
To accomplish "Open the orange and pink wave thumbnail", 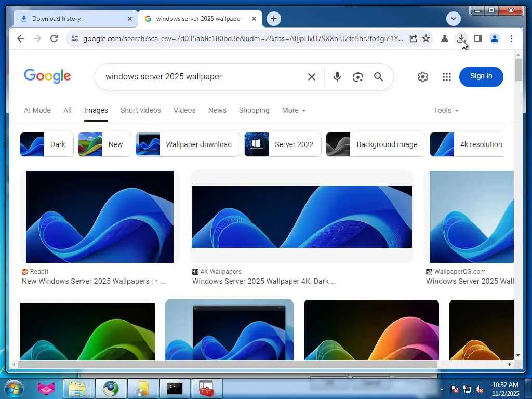I will pyautogui.click(x=371, y=330).
